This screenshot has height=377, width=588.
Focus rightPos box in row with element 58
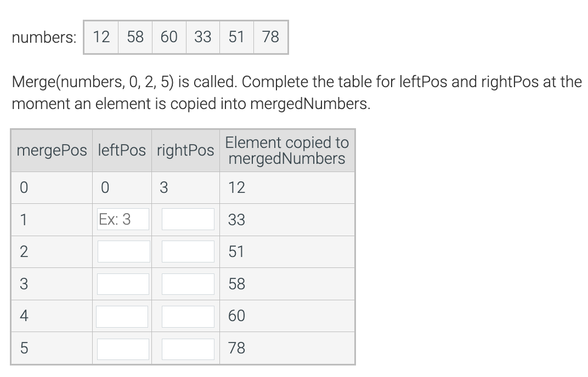coord(188,284)
